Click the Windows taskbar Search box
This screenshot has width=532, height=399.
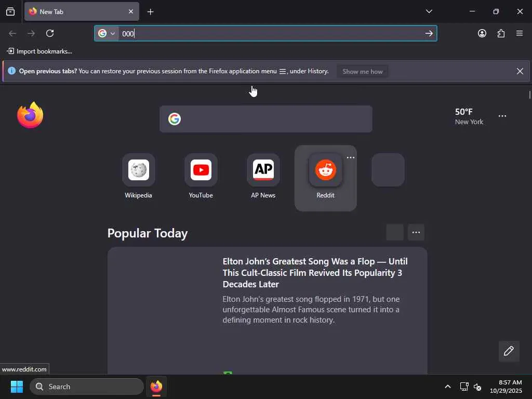click(x=87, y=387)
